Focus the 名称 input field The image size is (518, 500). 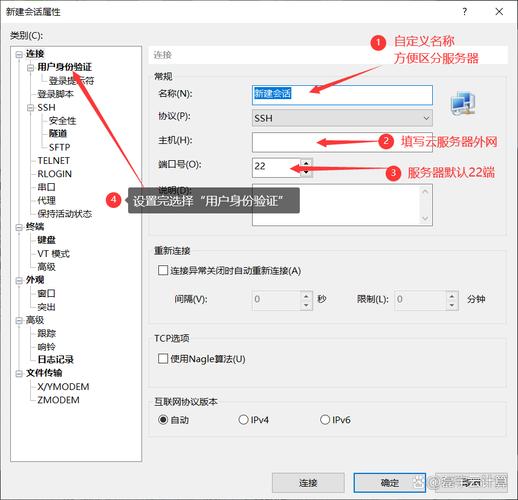(x=342, y=95)
